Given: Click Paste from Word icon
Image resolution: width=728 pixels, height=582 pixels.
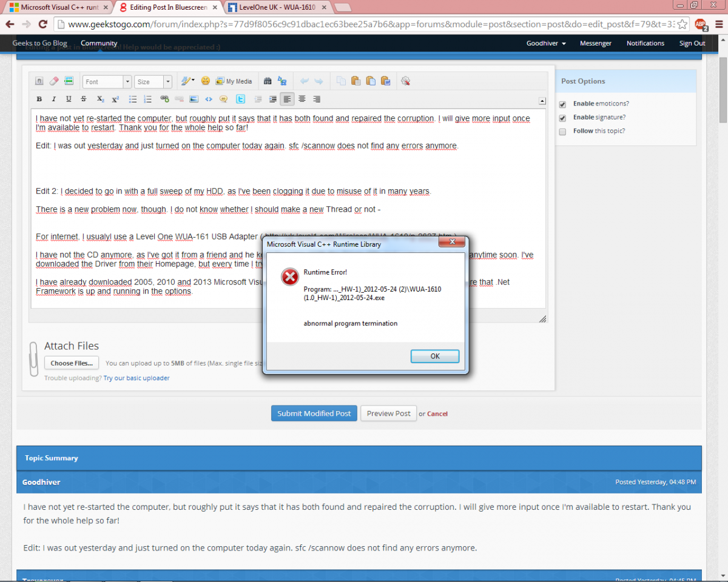Looking at the screenshot, I should (x=385, y=81).
